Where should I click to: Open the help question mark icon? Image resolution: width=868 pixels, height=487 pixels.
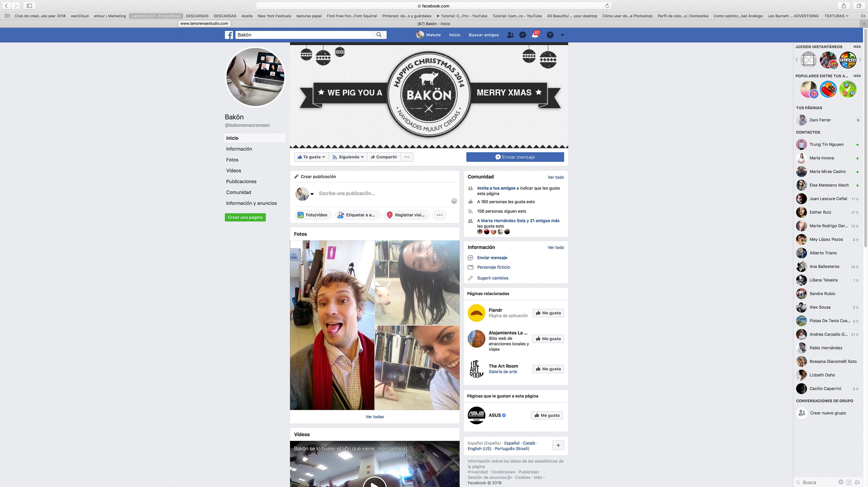point(550,35)
